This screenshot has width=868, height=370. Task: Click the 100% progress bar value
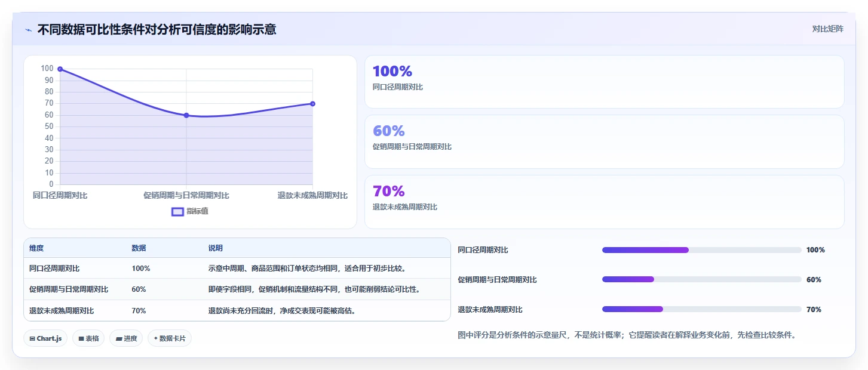pyautogui.click(x=815, y=250)
